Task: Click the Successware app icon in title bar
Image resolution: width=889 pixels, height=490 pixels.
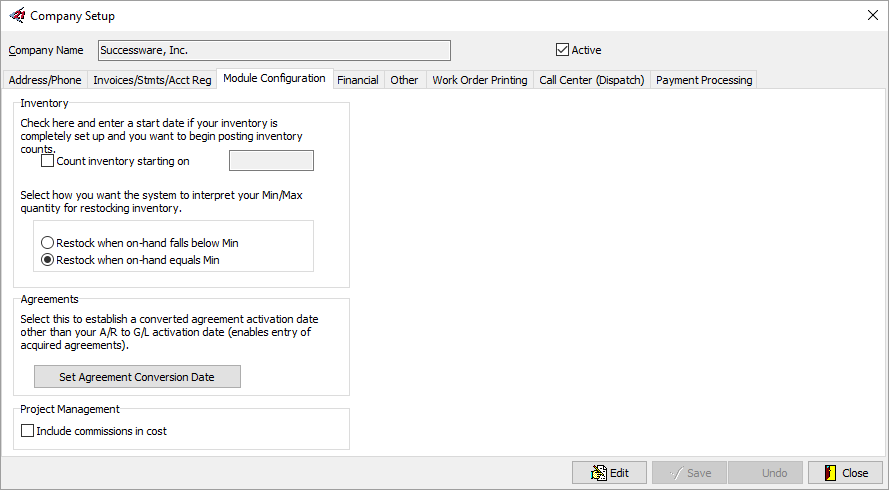Action: click(x=18, y=15)
